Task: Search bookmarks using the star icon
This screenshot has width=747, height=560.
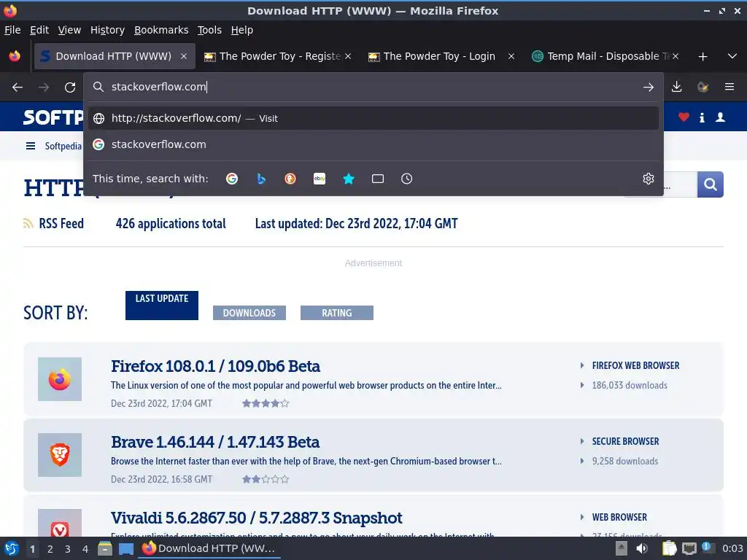Action: (349, 179)
